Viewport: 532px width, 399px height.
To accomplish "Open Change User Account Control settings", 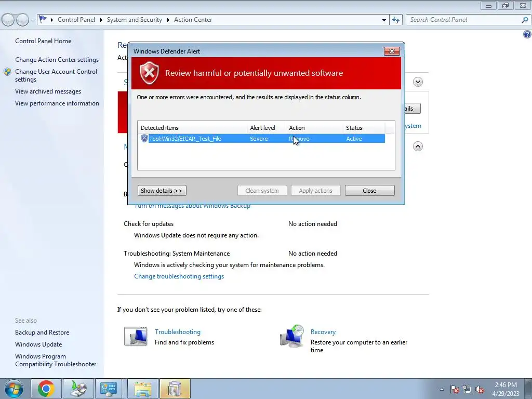I will pyautogui.click(x=56, y=75).
